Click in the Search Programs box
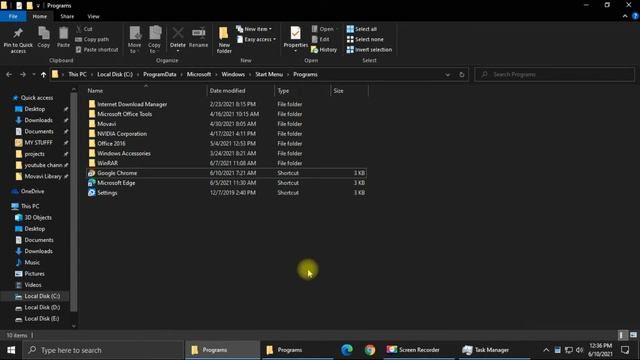Image resolution: width=640 pixels, height=360 pixels. tap(554, 75)
